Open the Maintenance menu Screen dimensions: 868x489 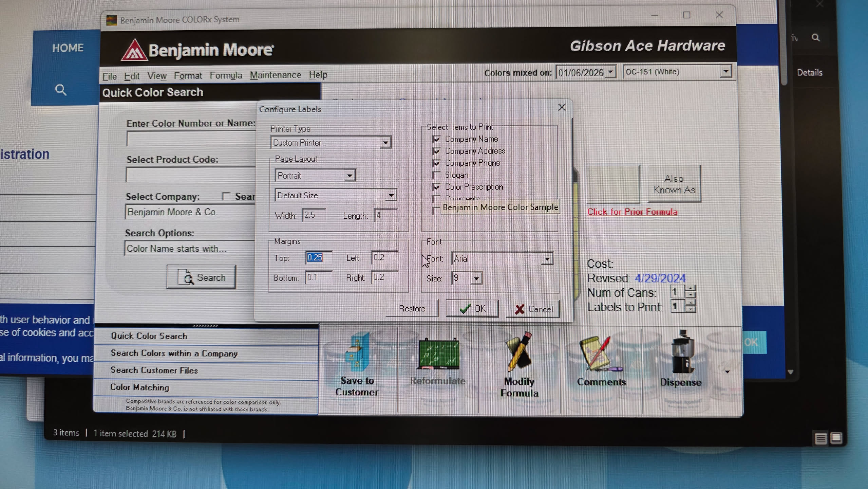pyautogui.click(x=275, y=75)
